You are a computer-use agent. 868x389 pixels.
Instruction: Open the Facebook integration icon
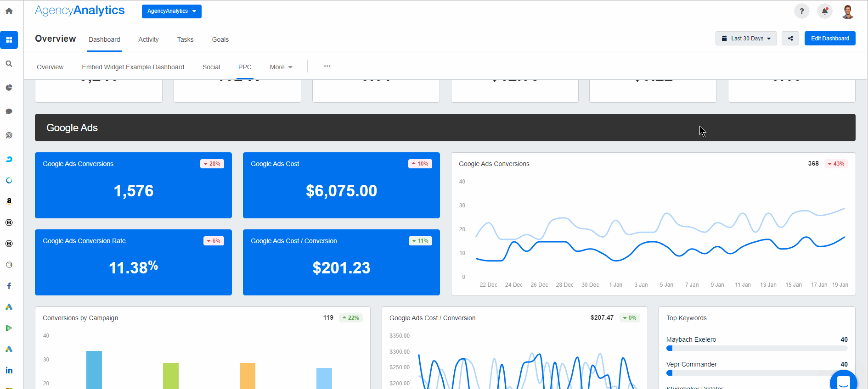[x=9, y=286]
